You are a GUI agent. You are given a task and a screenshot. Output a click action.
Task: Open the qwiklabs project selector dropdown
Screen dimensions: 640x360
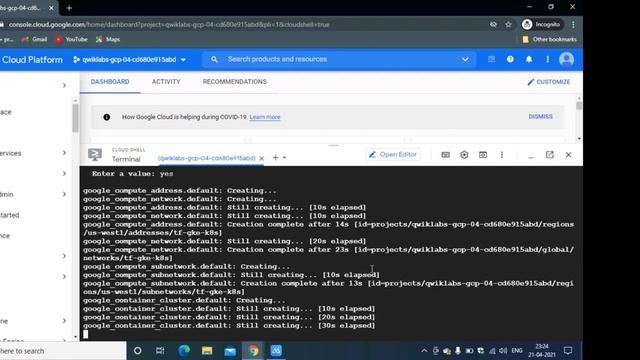coord(129,60)
